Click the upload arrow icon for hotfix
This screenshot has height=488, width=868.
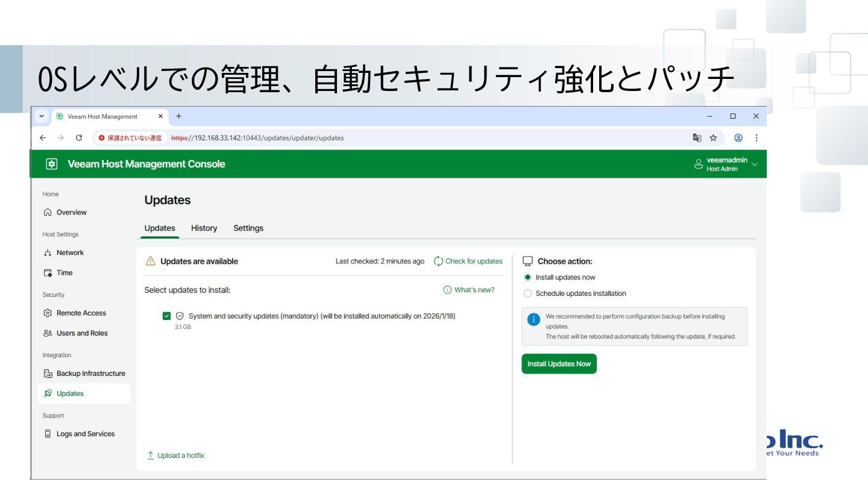pyautogui.click(x=151, y=455)
